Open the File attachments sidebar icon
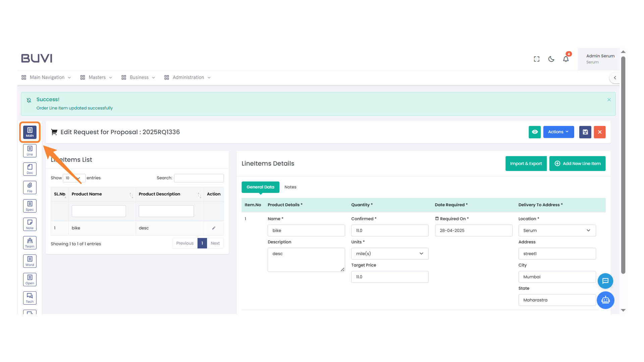This screenshot has width=644, height=362. pos(30,187)
